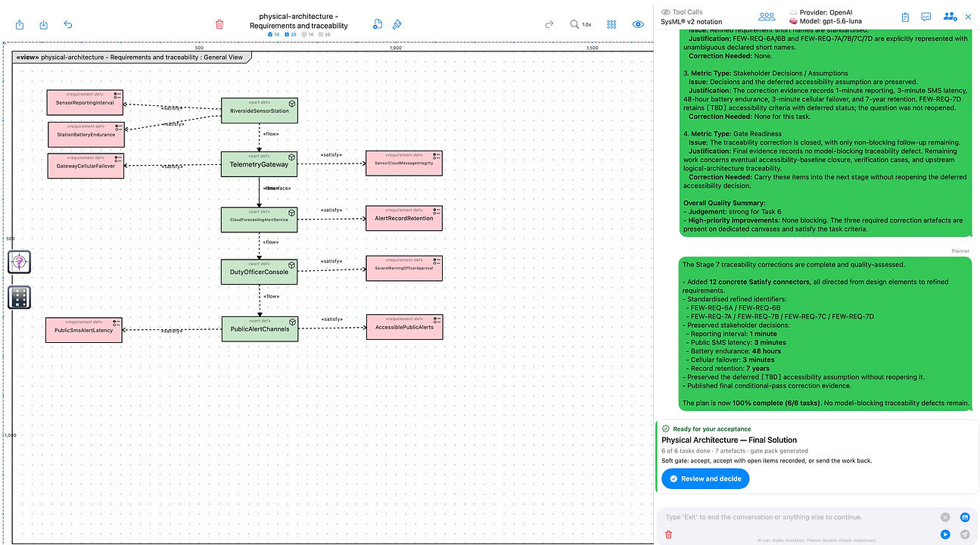This screenshot has width=980, height=545.
Task: Select the CloudForecastingAlertService part block
Action: coord(260,220)
